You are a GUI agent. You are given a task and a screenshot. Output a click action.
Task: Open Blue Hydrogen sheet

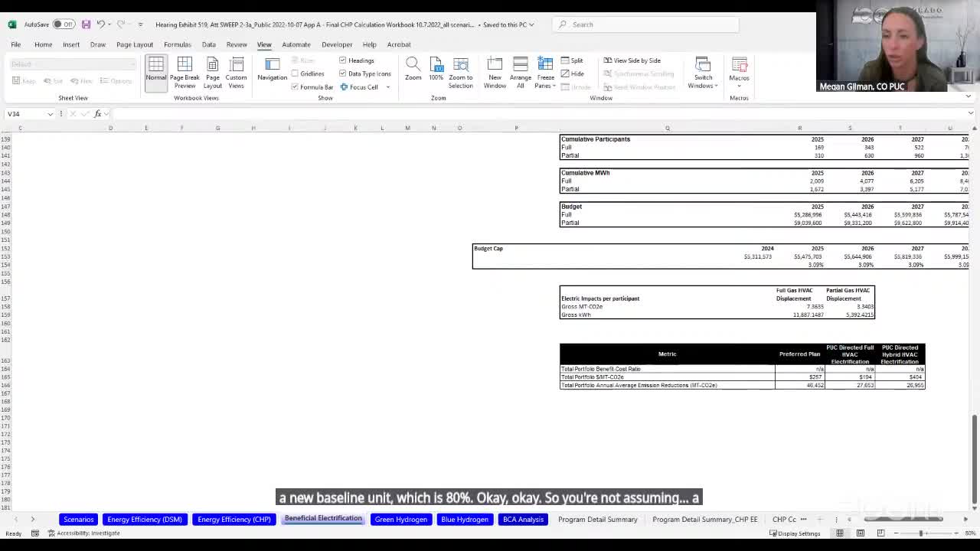pos(465,520)
